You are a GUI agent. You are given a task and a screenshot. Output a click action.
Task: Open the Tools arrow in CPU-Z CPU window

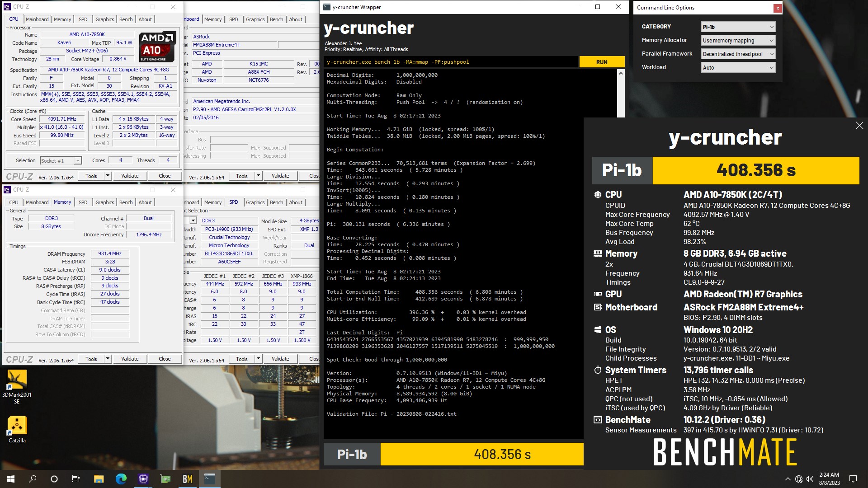point(108,176)
